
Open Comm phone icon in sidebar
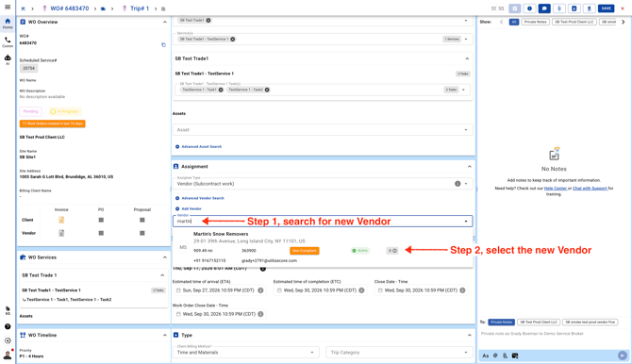[x=8, y=41]
